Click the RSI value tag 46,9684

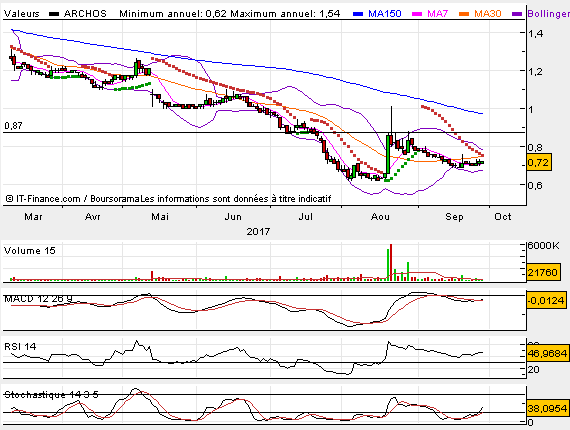(547, 353)
